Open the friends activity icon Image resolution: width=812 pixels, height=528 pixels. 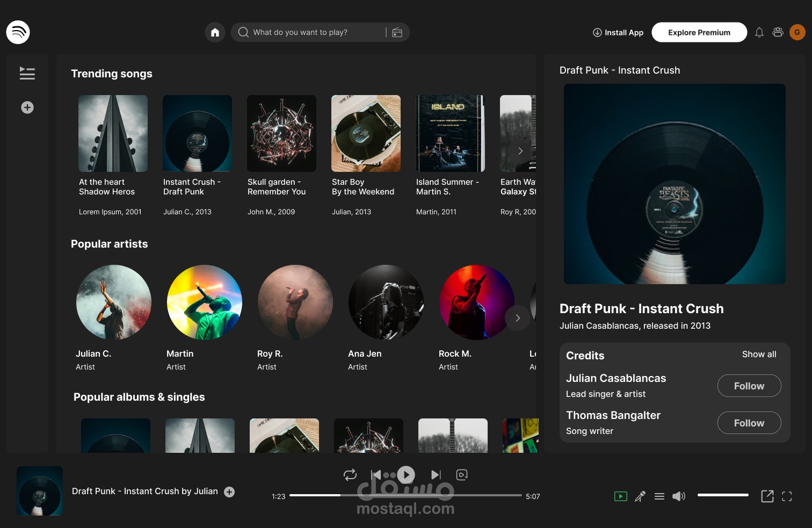click(778, 32)
